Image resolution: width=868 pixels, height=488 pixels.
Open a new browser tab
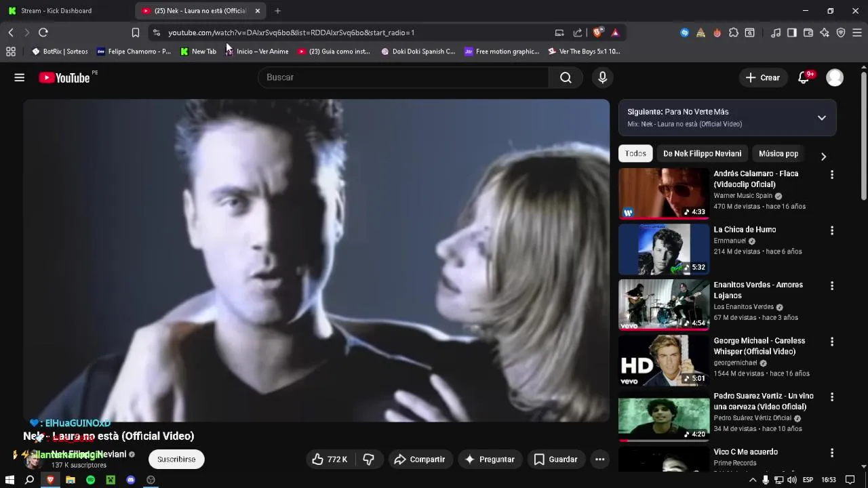click(277, 11)
